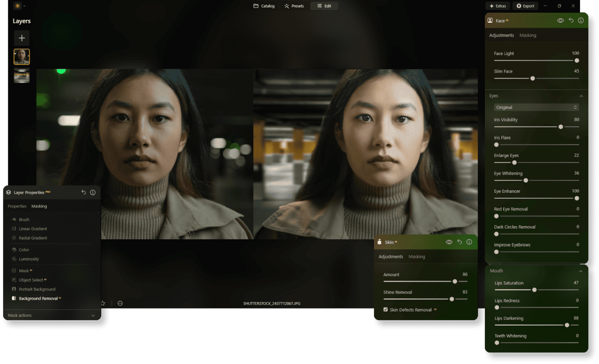The width and height of the screenshot is (599, 364).
Task: Uncheck Skin Defects Removal checkbox
Action: (x=385, y=310)
